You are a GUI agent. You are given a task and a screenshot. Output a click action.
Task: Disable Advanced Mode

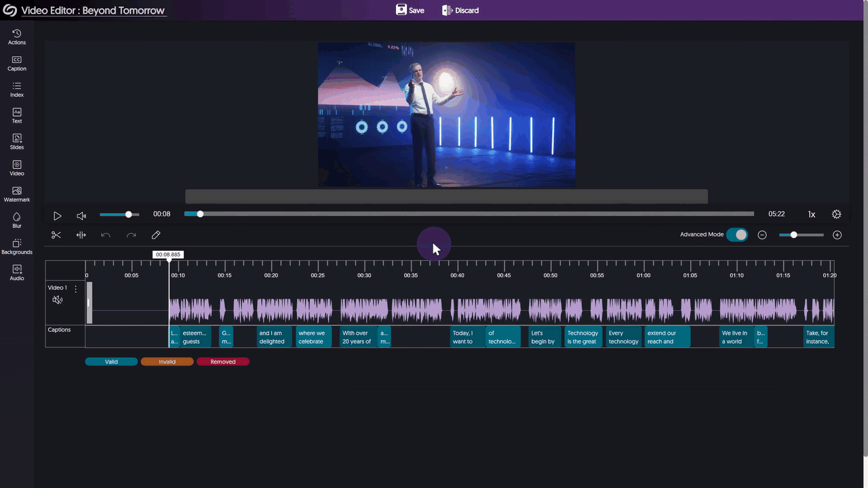pos(736,234)
